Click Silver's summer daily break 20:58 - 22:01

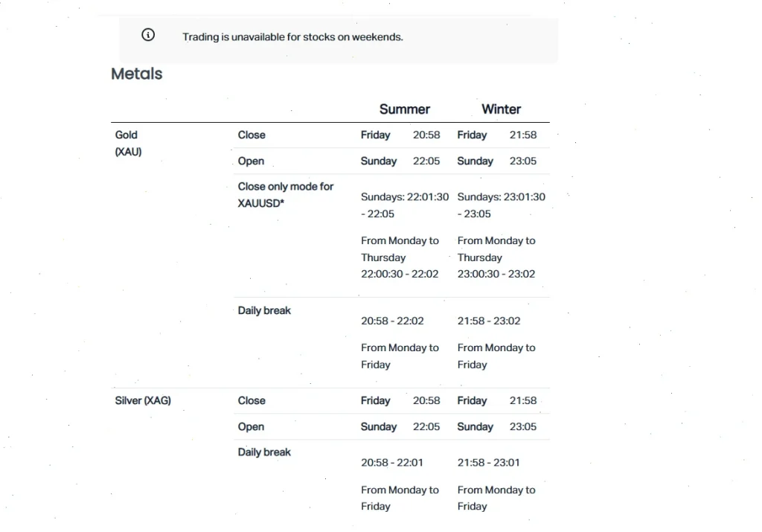[x=392, y=462]
